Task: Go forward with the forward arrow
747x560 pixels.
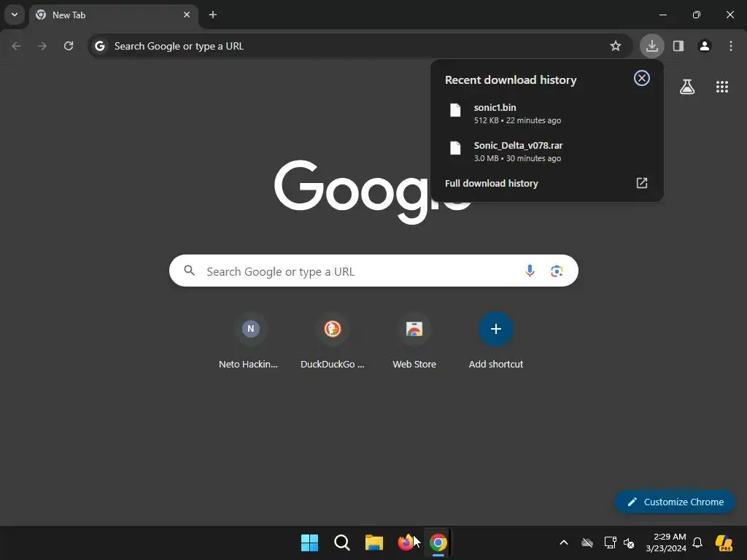Action: tap(42, 46)
